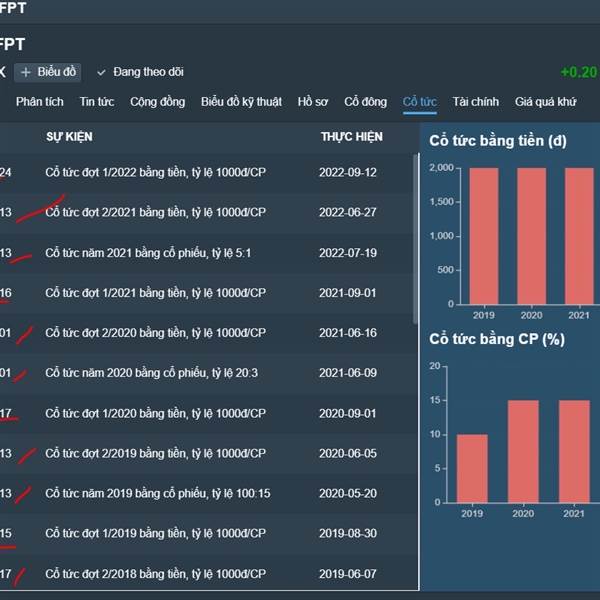Open the Hồ sơ tab
Viewport: 600px width, 600px height.
click(x=313, y=102)
